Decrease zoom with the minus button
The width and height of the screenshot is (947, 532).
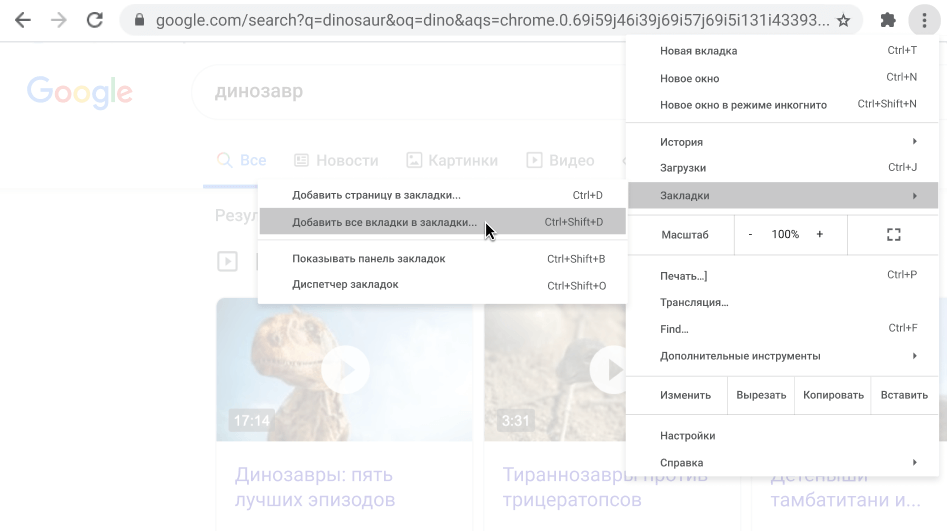[x=750, y=234]
